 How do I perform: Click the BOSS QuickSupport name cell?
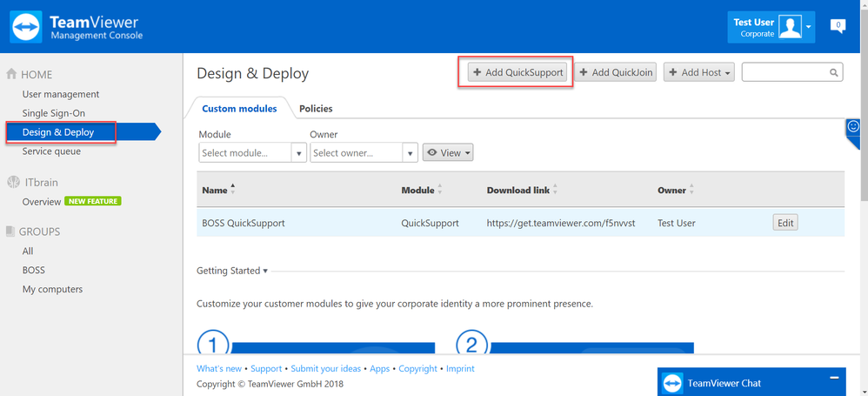[244, 223]
